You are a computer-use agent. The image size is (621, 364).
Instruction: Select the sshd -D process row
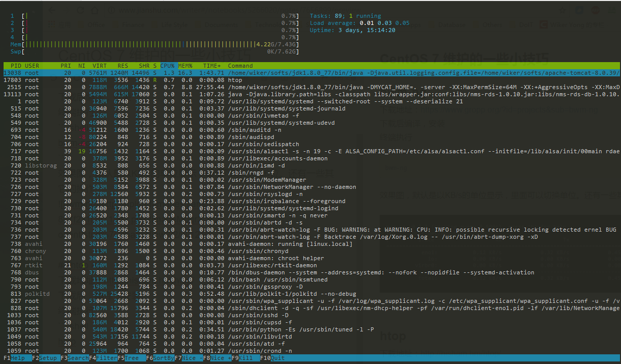point(310,315)
